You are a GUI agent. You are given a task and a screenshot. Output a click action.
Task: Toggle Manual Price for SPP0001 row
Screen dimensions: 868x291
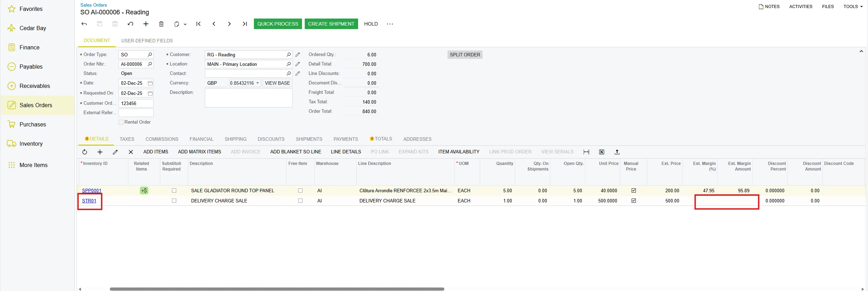[634, 190]
